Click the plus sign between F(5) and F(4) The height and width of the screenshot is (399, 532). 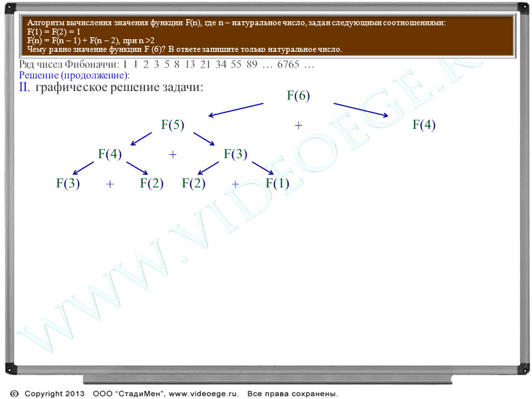[298, 126]
